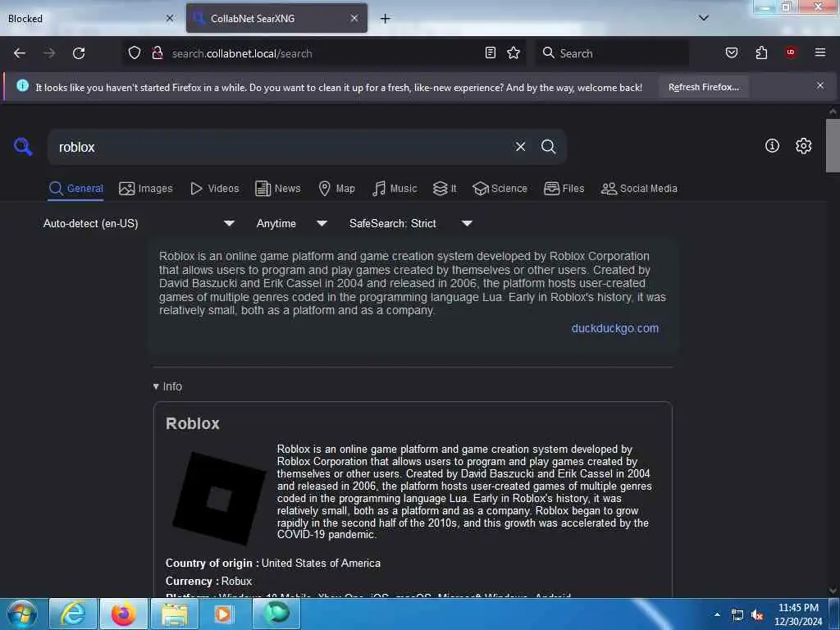Click the SearXNG magnifier logo
This screenshot has height=630, width=840.
(x=23, y=146)
